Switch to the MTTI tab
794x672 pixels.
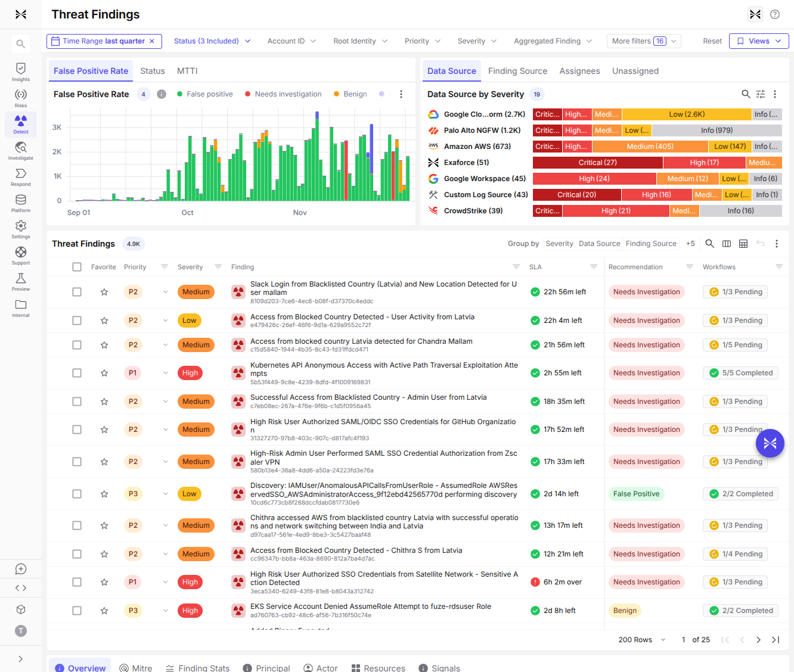(187, 71)
